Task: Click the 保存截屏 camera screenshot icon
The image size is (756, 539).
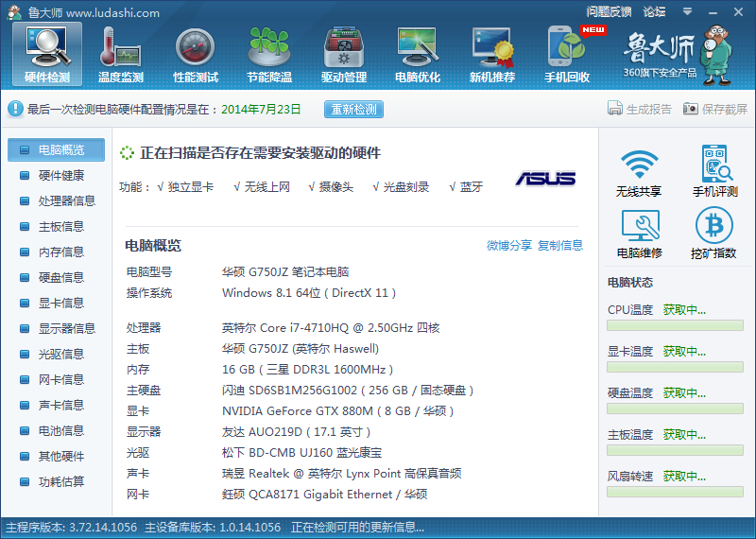Action: click(x=691, y=109)
